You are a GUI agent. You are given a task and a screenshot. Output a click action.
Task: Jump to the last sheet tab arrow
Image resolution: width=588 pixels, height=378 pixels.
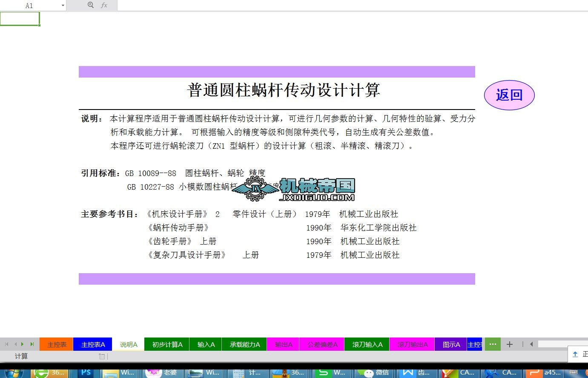(32, 344)
